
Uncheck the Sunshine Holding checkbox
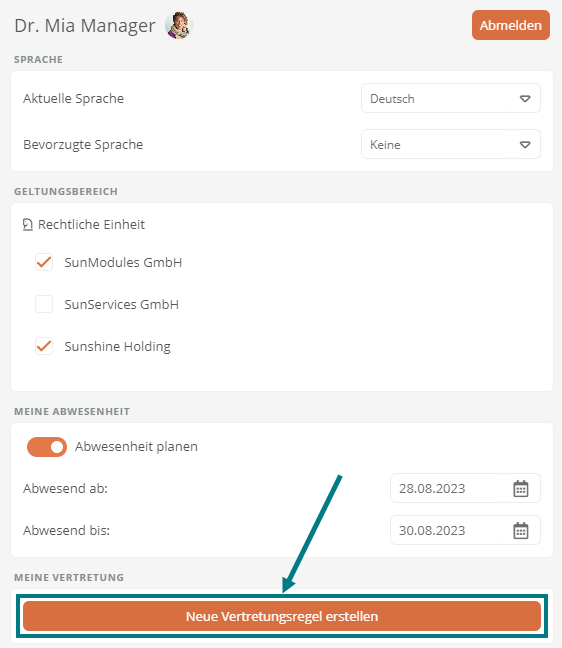(44, 346)
